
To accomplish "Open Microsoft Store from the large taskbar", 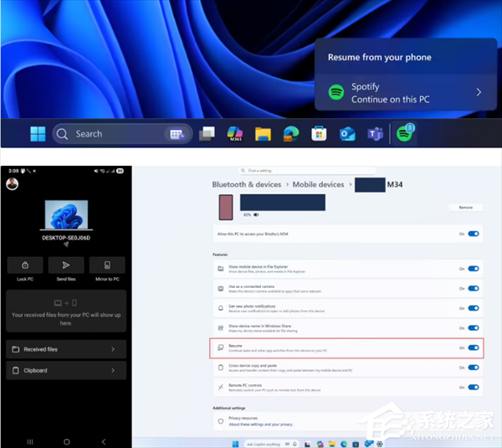I will (x=319, y=134).
